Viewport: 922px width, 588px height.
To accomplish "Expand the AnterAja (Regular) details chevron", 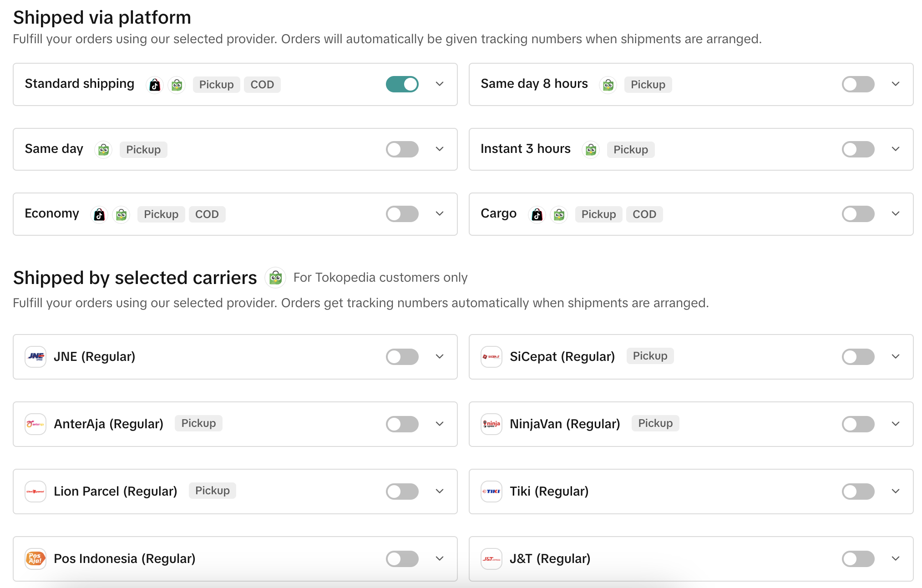I will 440,424.
